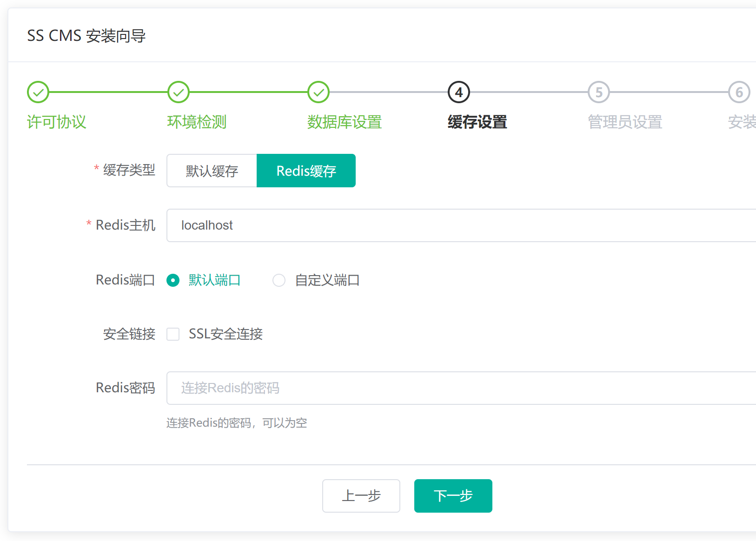Image resolution: width=756 pixels, height=541 pixels.
Task: Select the green checkmark above 数据库设置
Action: pos(318,92)
